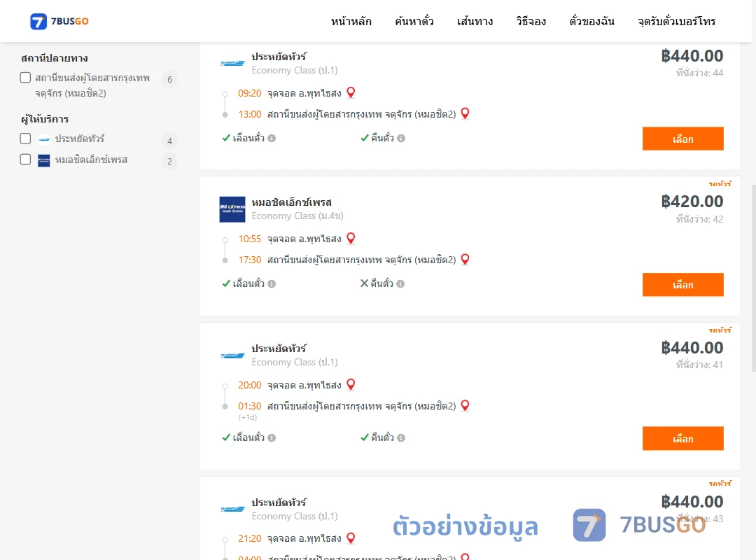Click operator logo on 09:20 trip card
Screen dimensions: 756x560
[232, 63]
